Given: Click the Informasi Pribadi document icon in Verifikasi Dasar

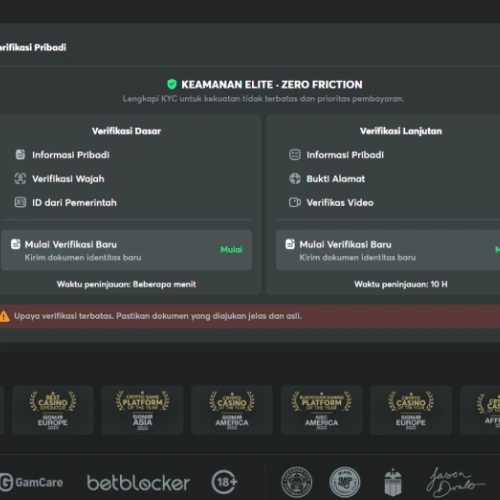Looking at the screenshot, I should click(20, 155).
